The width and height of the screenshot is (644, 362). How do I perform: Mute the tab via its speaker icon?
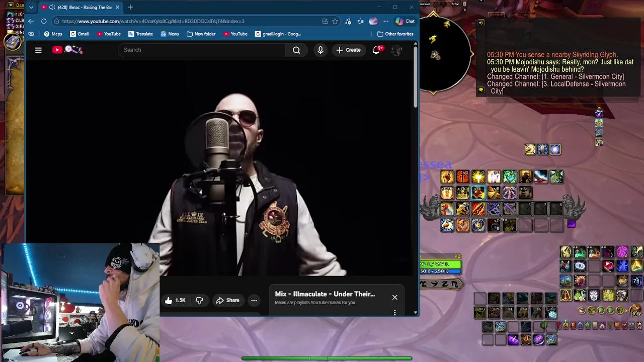(52, 7)
